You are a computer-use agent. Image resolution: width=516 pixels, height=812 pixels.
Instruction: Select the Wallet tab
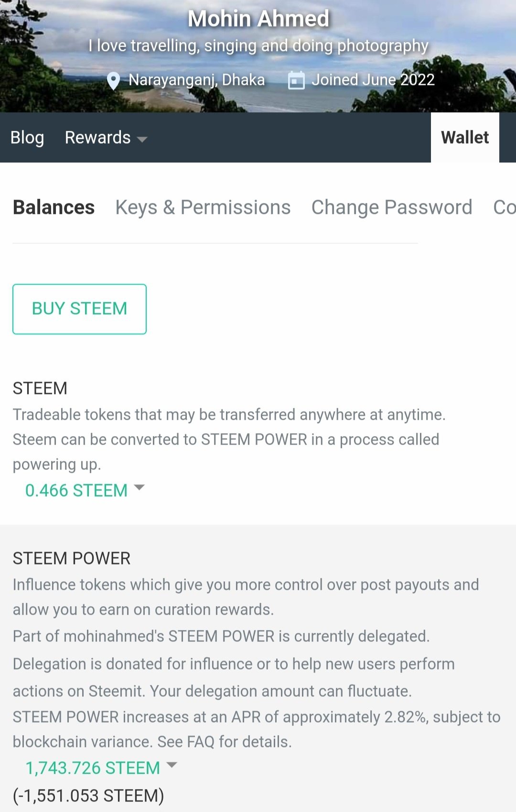click(x=465, y=138)
